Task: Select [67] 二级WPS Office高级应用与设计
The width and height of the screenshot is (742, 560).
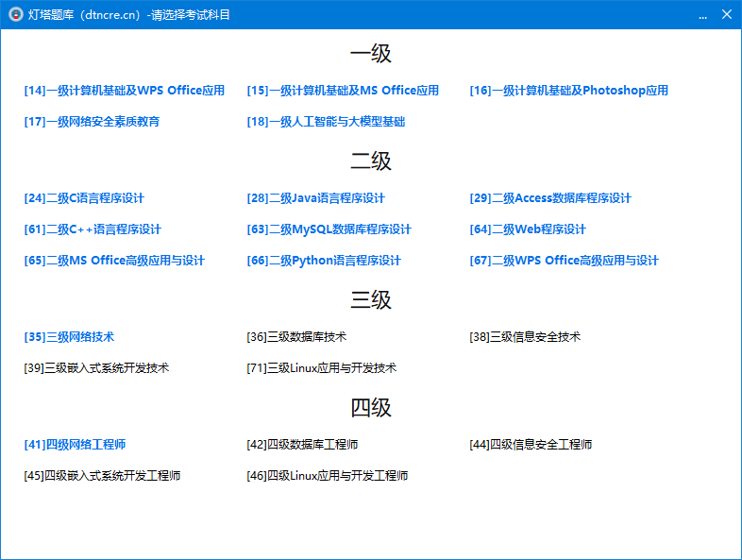Action: pyautogui.click(x=564, y=261)
